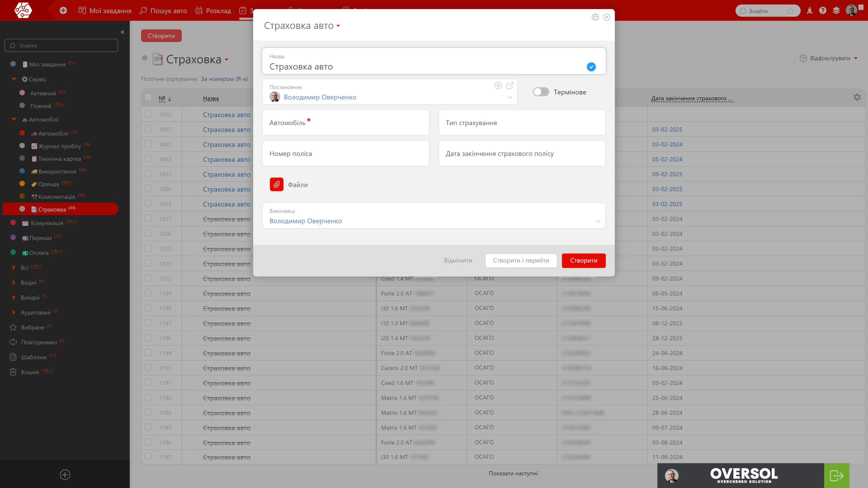The width and height of the screenshot is (868, 488).
Task: Click the green logout arrow icon
Action: [837, 476]
